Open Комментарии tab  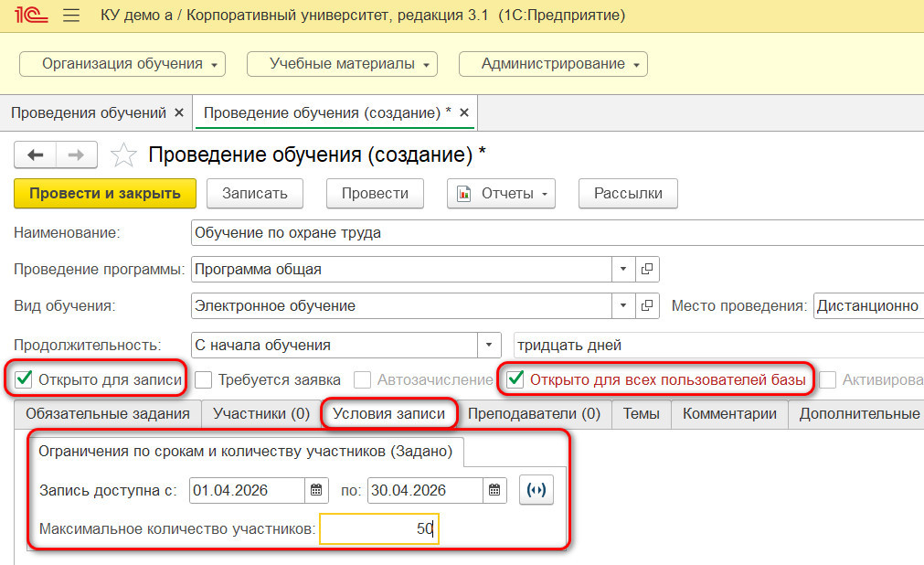[729, 414]
